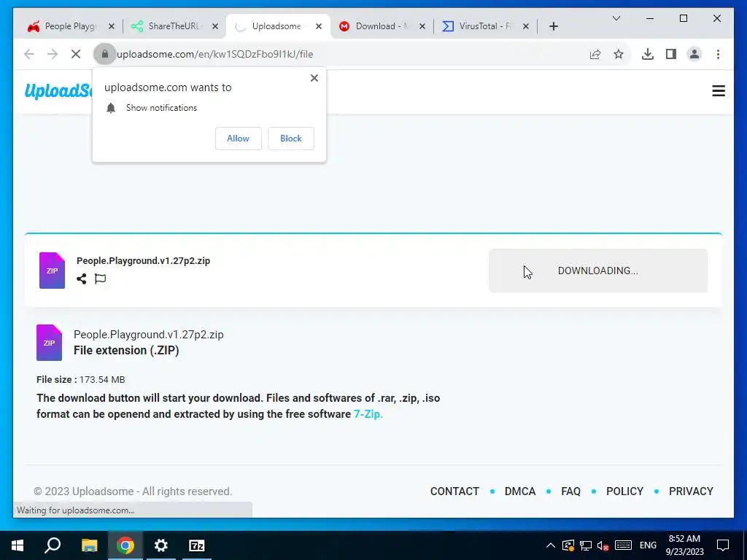
Task: Close the VirusTotal tab
Action: tap(526, 26)
